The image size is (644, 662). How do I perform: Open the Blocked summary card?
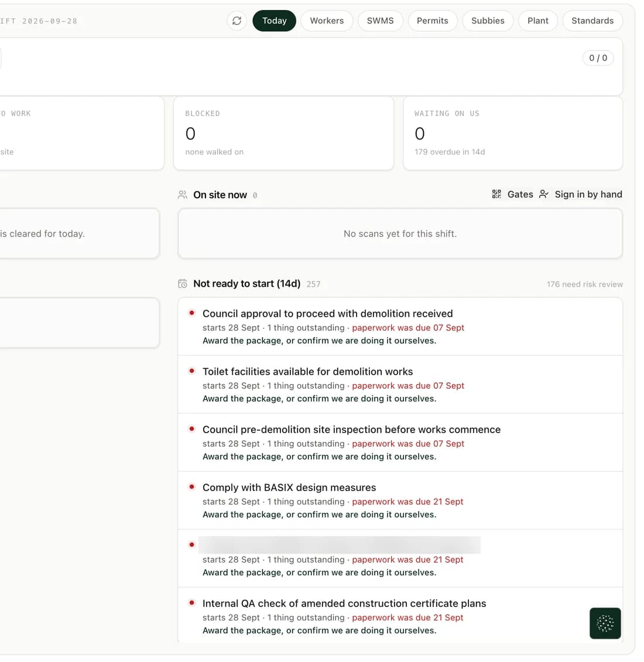pos(284,133)
